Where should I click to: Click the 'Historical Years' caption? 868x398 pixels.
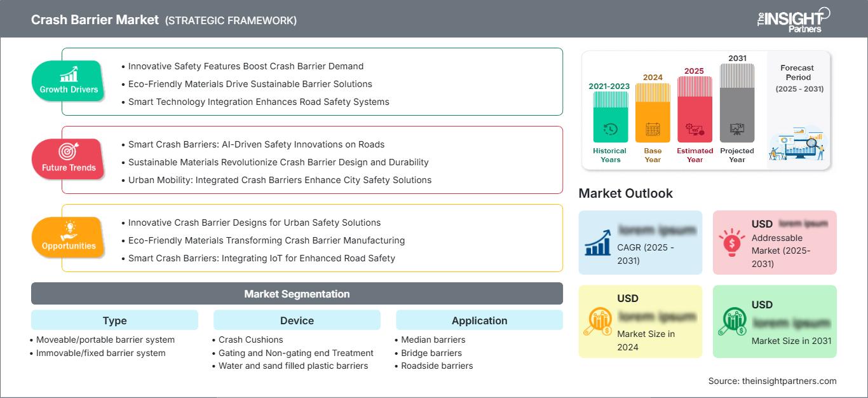pyautogui.click(x=610, y=155)
